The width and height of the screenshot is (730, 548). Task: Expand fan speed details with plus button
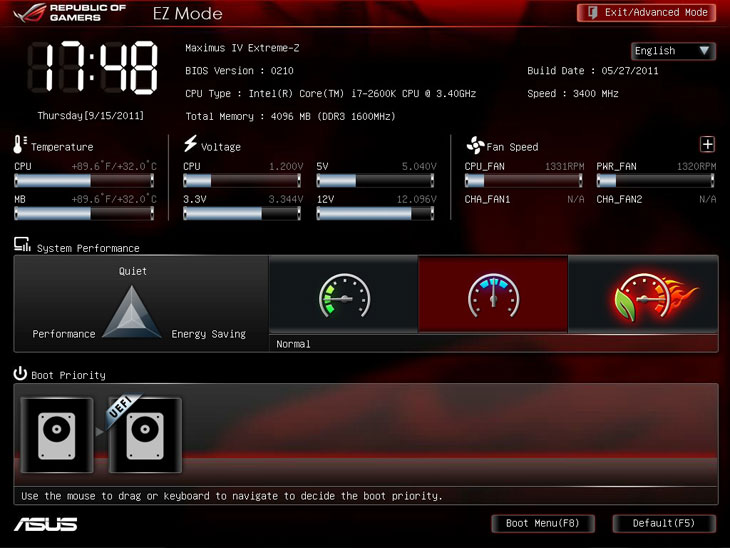click(x=707, y=145)
